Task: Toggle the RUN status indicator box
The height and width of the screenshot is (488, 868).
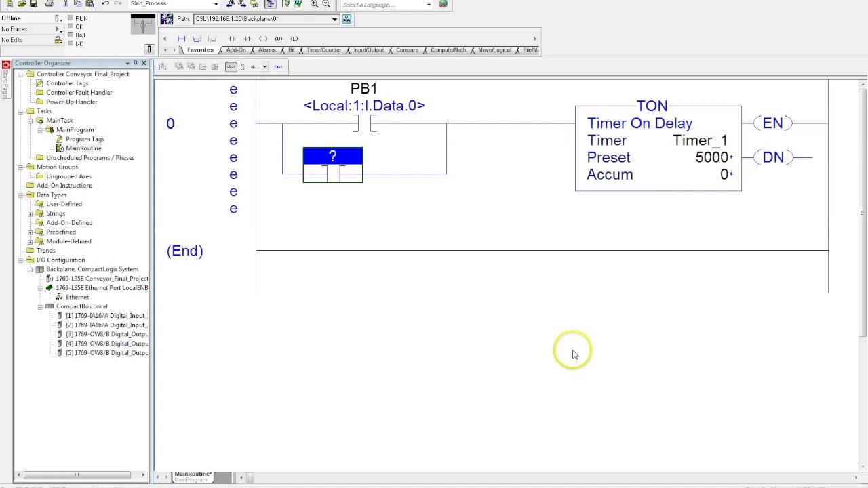Action: (70, 18)
